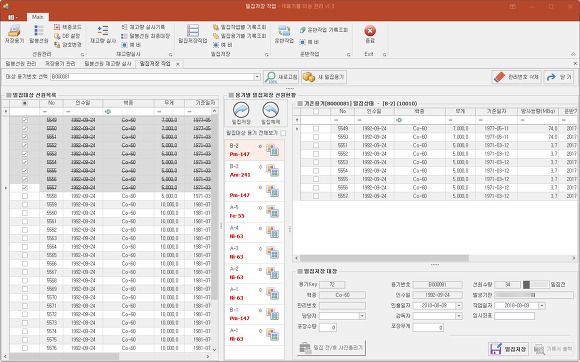Click the container icon for B-1 Pm-147
Image resolution: width=580 pixels, height=362 pixels.
point(273,314)
